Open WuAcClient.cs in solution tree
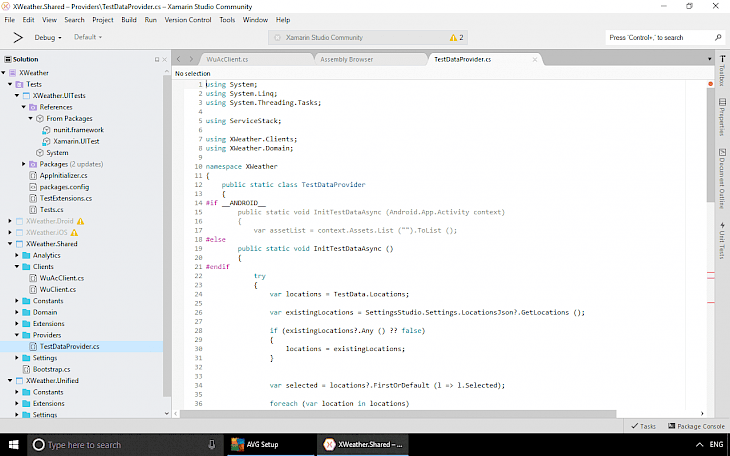The height and width of the screenshot is (456, 730). 61,278
